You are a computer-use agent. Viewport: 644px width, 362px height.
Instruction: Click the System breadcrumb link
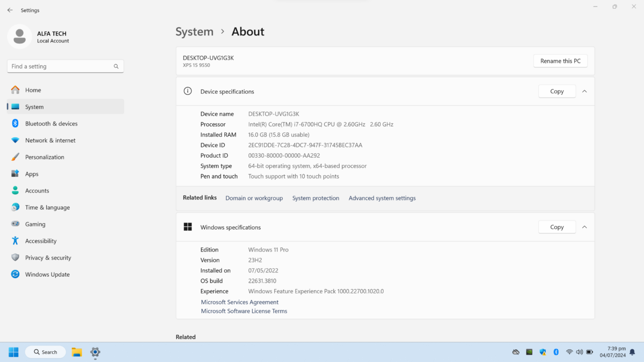(x=194, y=32)
